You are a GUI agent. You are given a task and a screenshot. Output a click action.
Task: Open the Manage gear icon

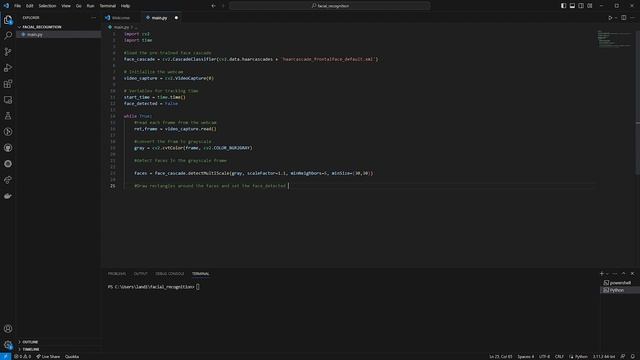[x=8, y=345]
